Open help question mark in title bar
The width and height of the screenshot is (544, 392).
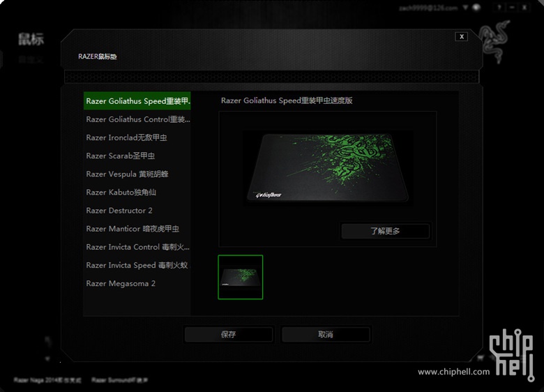(499, 7)
